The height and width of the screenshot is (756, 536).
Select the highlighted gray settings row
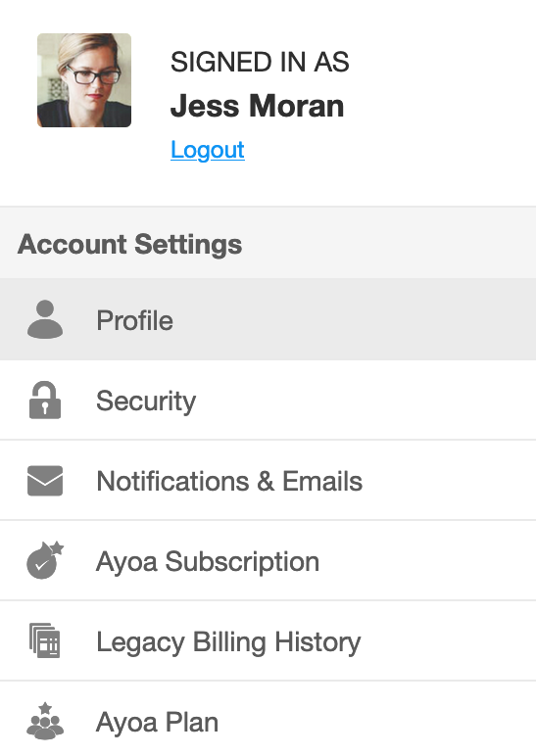(268, 319)
